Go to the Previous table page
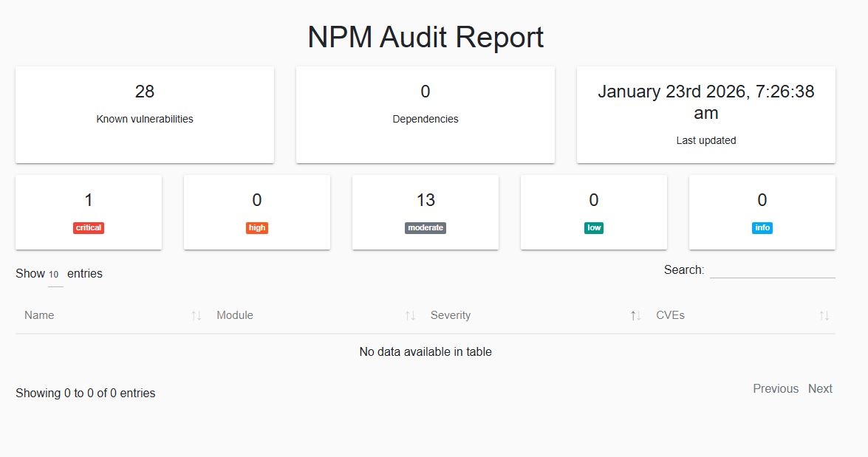 [776, 389]
